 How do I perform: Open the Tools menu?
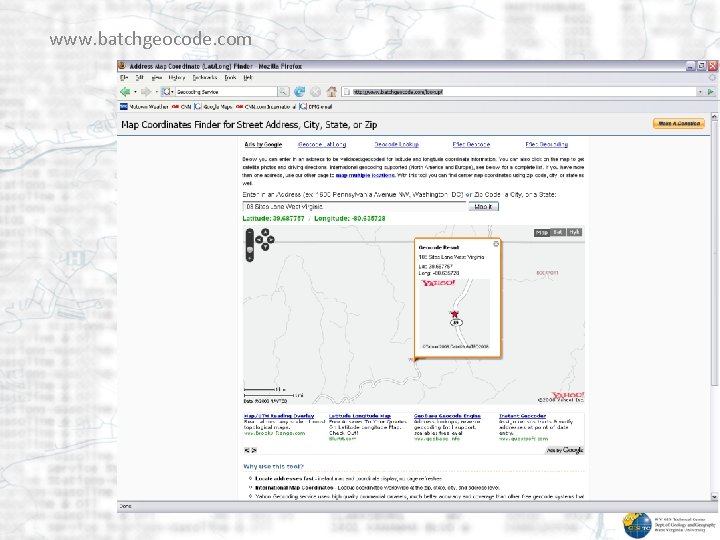coord(231,78)
